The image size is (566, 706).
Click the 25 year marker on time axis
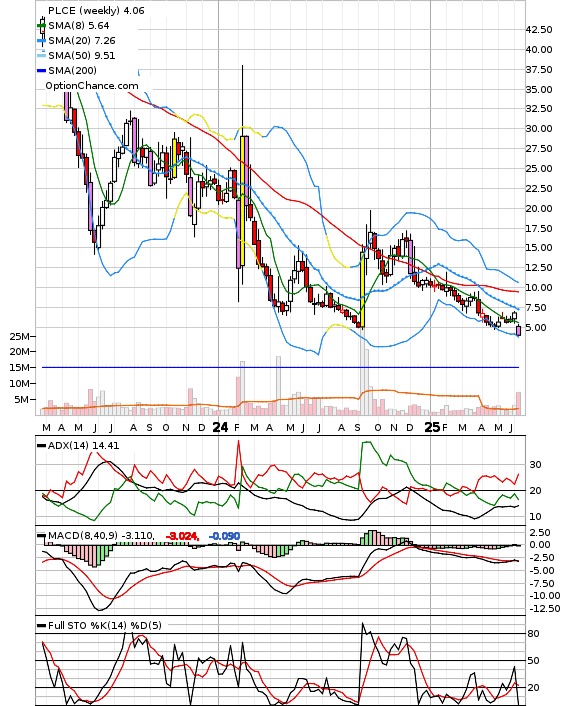[x=432, y=427]
